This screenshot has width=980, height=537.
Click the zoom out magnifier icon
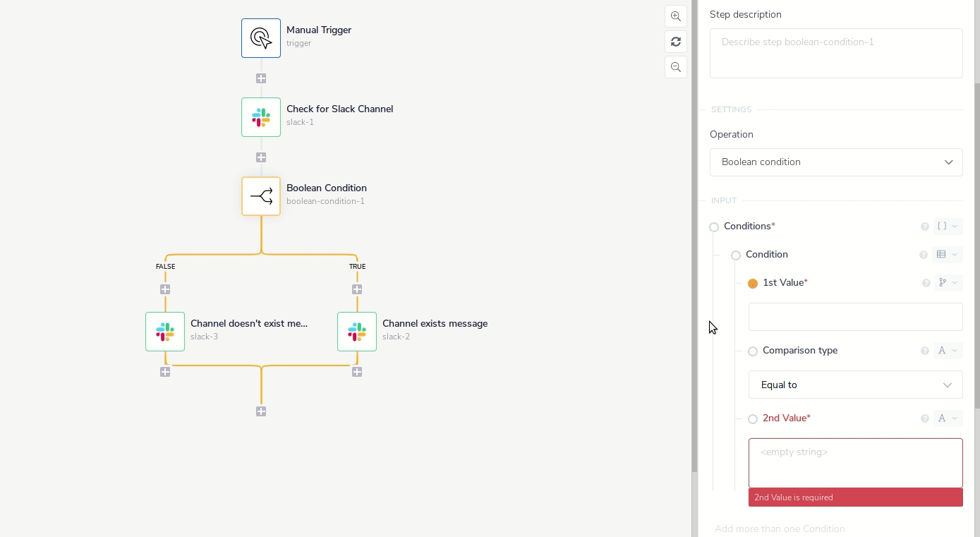(x=675, y=67)
